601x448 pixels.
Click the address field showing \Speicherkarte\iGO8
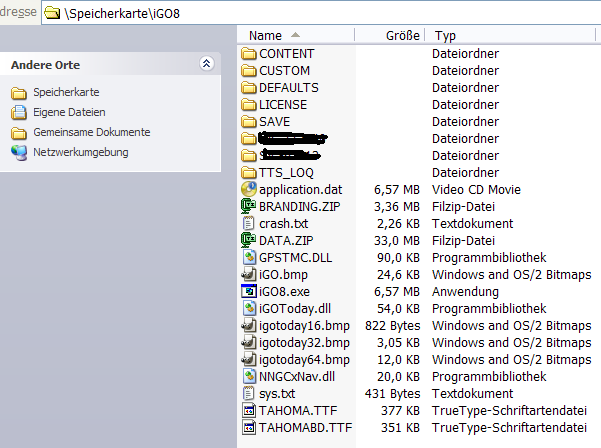coord(321,13)
